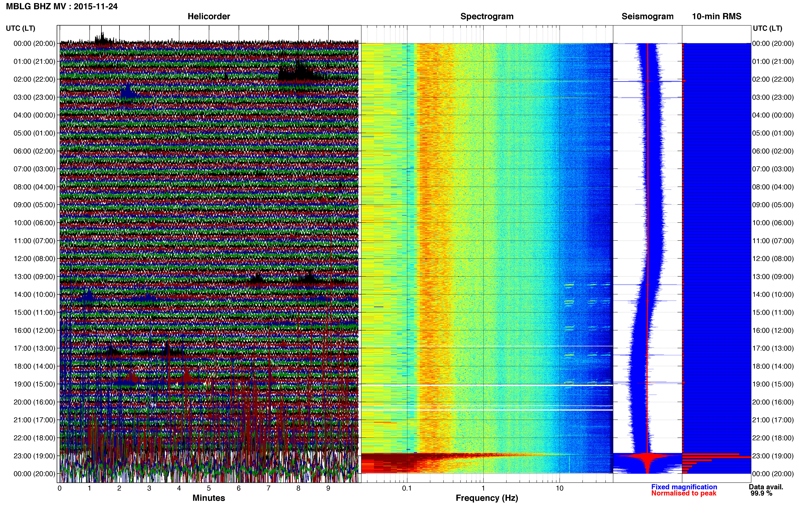Click the '1' frequency tick label

pos(483,488)
